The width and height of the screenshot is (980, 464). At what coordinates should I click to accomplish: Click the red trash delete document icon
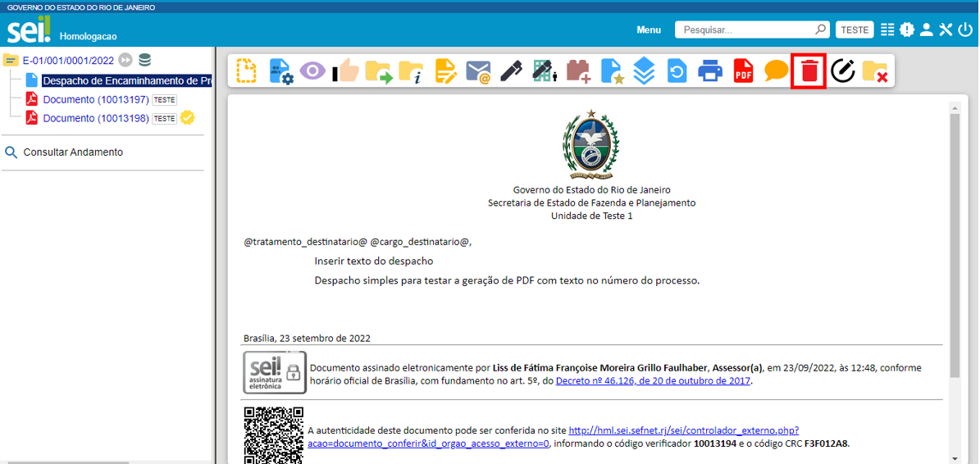click(809, 71)
